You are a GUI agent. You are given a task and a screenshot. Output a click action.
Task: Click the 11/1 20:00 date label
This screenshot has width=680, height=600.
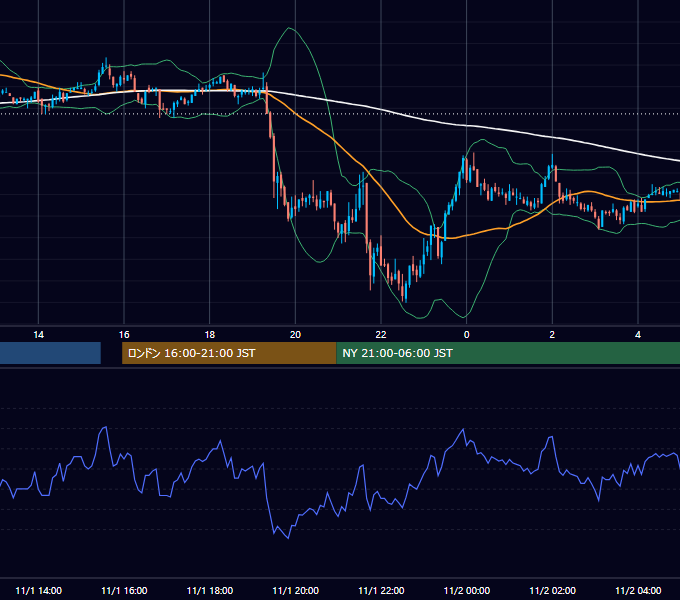295,590
